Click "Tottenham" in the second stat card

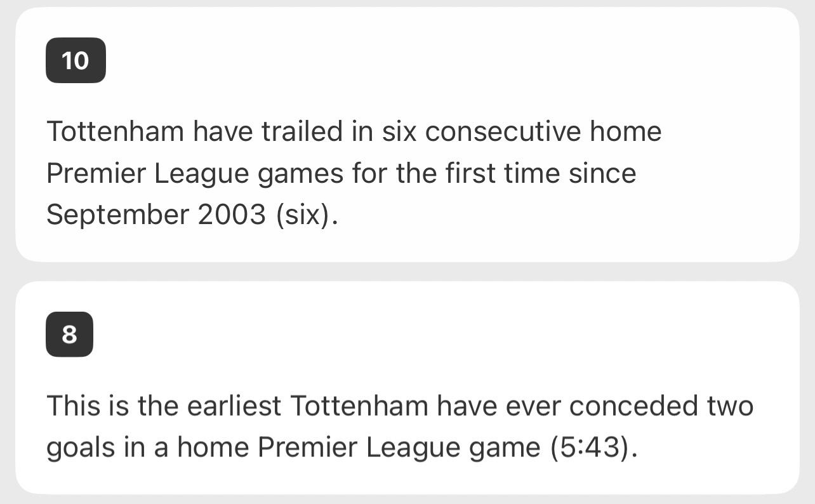coord(358,406)
